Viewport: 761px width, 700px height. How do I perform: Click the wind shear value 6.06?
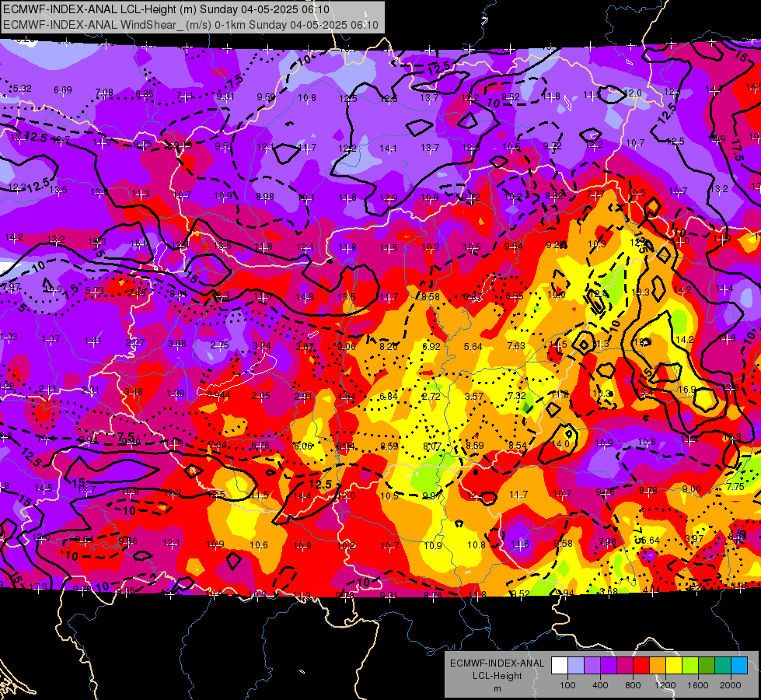pyautogui.click(x=303, y=446)
